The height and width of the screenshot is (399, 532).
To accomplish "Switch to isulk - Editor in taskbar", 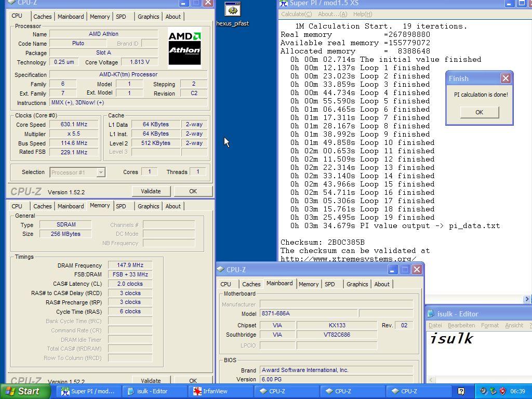I will 154,391.
